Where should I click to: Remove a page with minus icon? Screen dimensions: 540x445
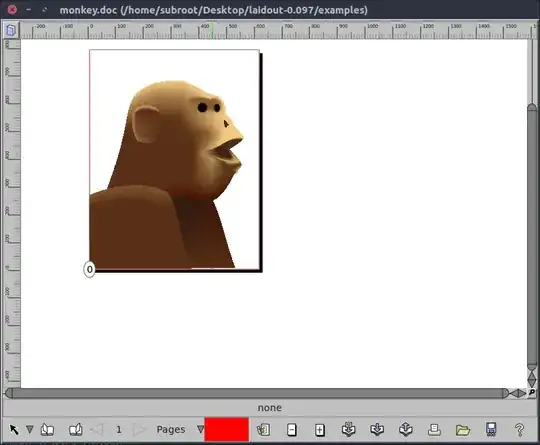292,430
